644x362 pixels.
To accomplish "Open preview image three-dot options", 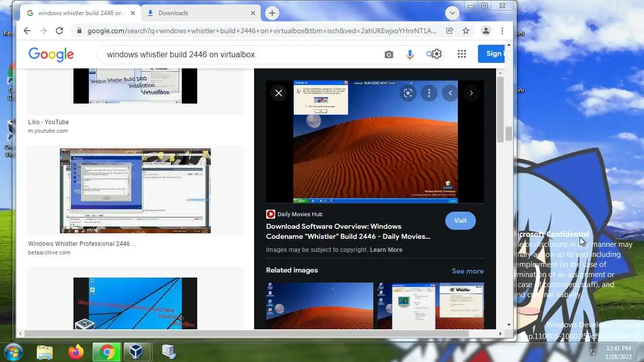I will pos(429,93).
